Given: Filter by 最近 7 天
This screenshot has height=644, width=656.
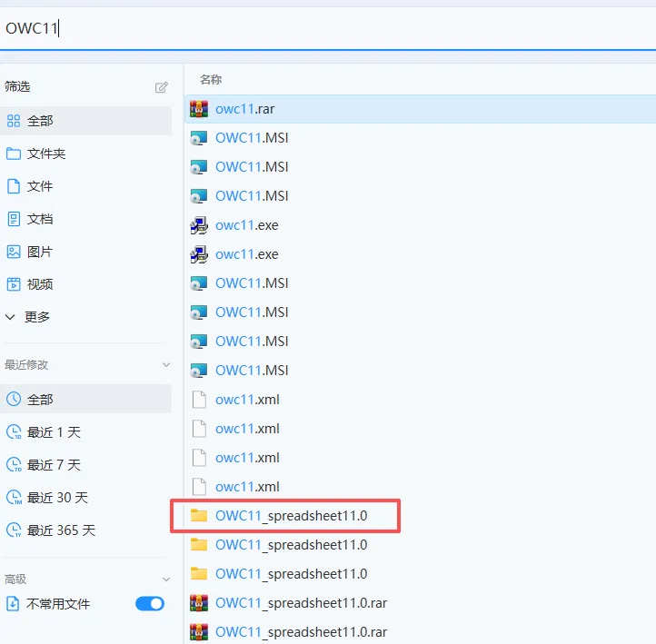Looking at the screenshot, I should pyautogui.click(x=85, y=464).
